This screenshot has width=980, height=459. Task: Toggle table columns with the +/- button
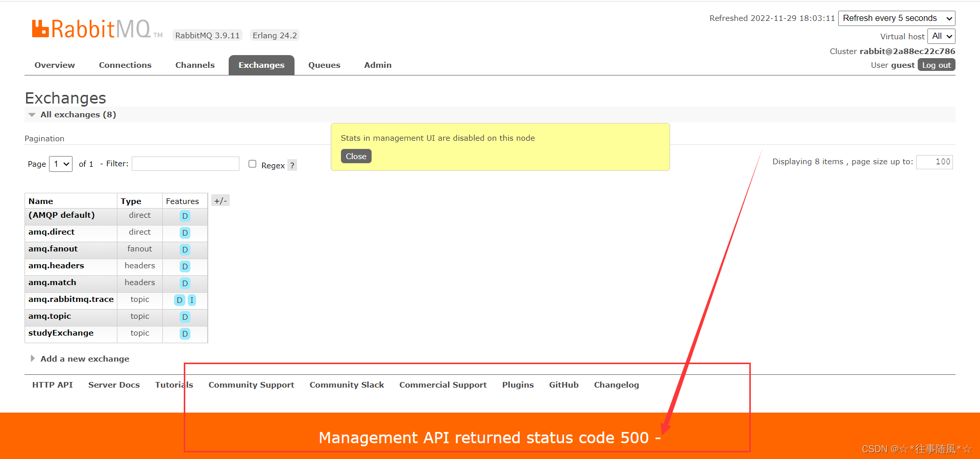point(220,201)
